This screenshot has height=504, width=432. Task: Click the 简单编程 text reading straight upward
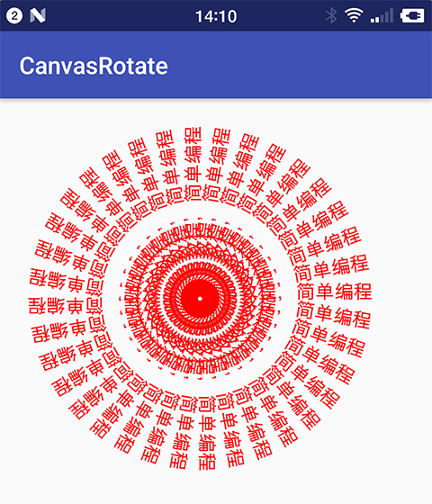(x=193, y=165)
